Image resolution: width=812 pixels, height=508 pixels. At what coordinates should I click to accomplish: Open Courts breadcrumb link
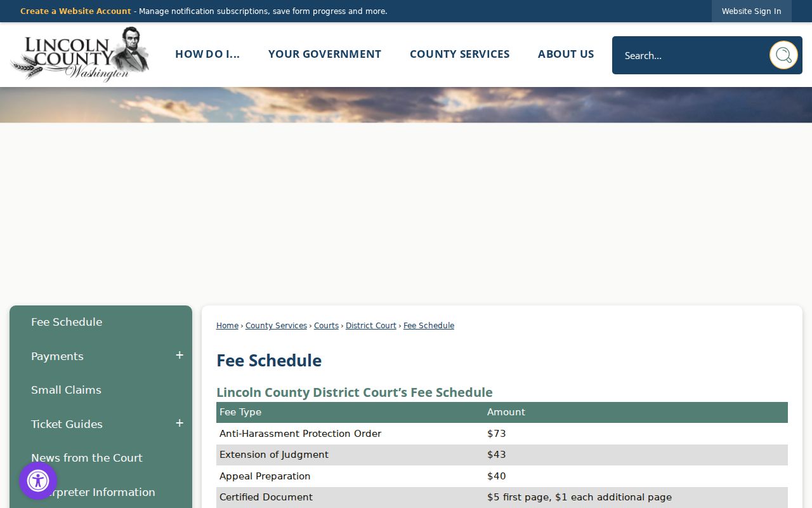pyautogui.click(x=326, y=326)
